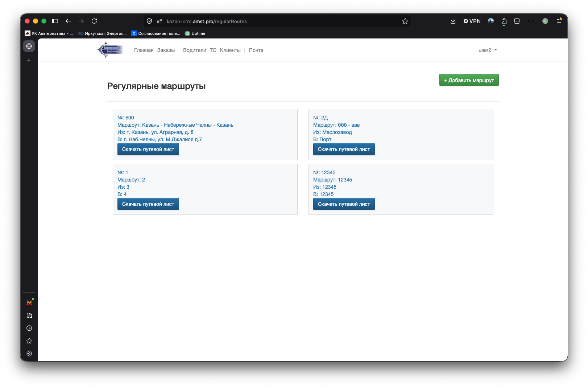Viewport: 588px width, 388px height.
Task: Click text 'Из: 12345'
Action: [x=325, y=187]
